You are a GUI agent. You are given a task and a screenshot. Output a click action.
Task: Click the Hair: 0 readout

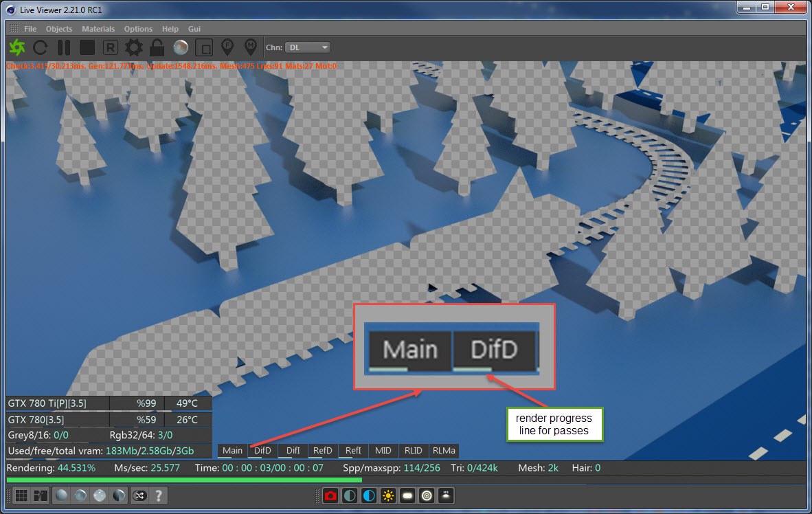(586, 468)
